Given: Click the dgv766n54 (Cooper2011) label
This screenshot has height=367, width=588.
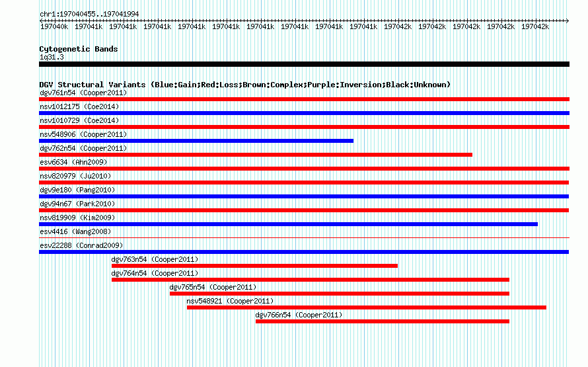Looking at the screenshot, I should tap(299, 315).
